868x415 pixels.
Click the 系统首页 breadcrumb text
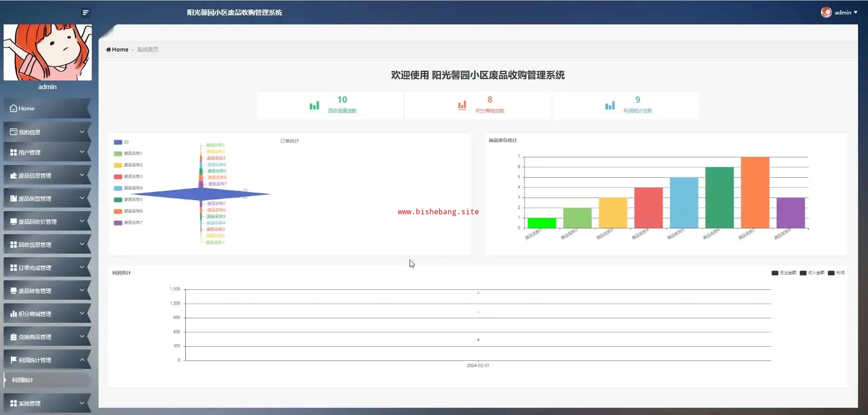click(x=148, y=50)
